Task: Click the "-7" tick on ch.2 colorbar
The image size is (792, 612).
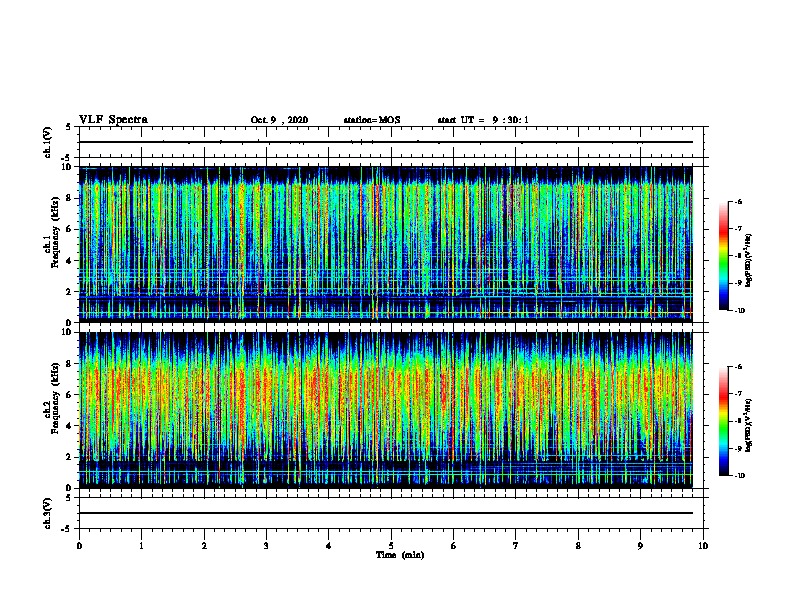Action: coord(738,394)
